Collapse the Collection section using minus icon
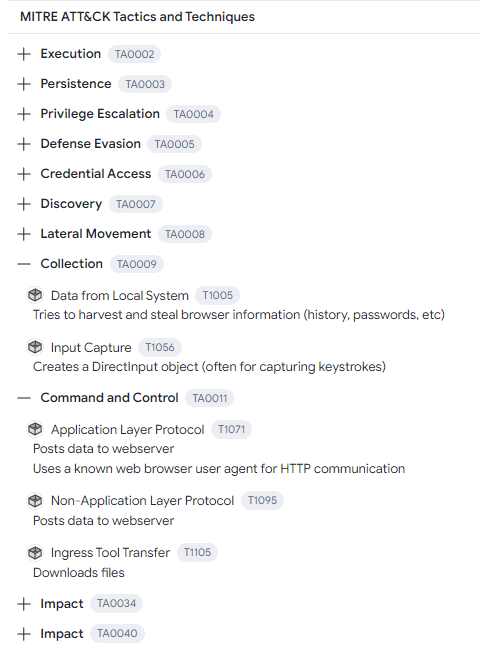The height and width of the screenshot is (654, 481). point(24,264)
